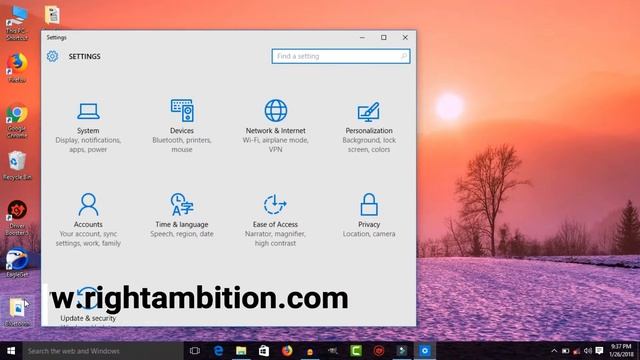640x360 pixels.
Task: Open Task View from the taskbar
Action: pos(195,351)
